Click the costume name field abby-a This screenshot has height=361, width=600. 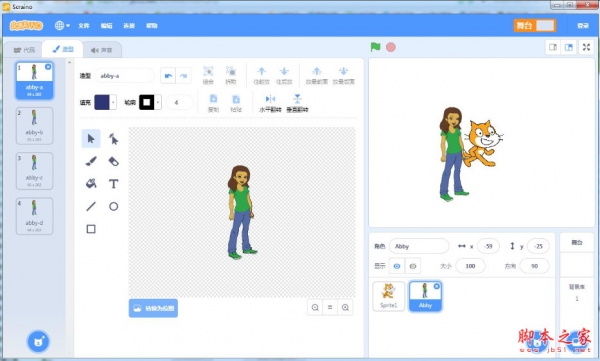point(124,76)
